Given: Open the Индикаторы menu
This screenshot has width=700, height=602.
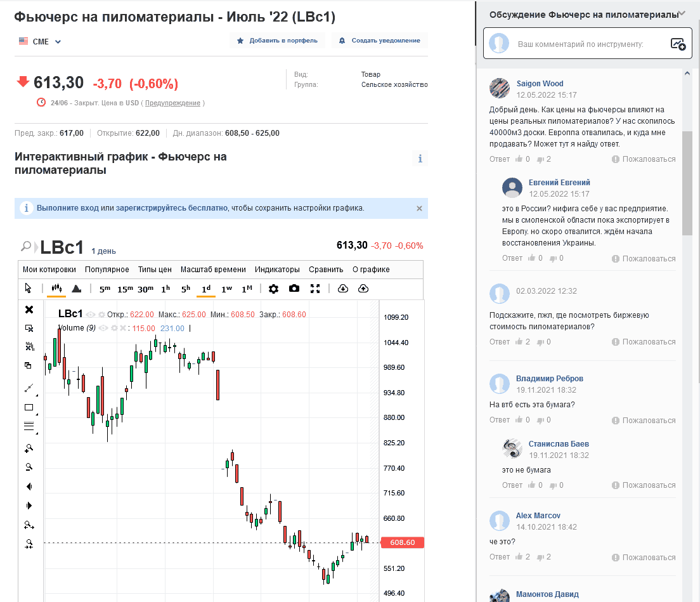Looking at the screenshot, I should click(x=277, y=269).
